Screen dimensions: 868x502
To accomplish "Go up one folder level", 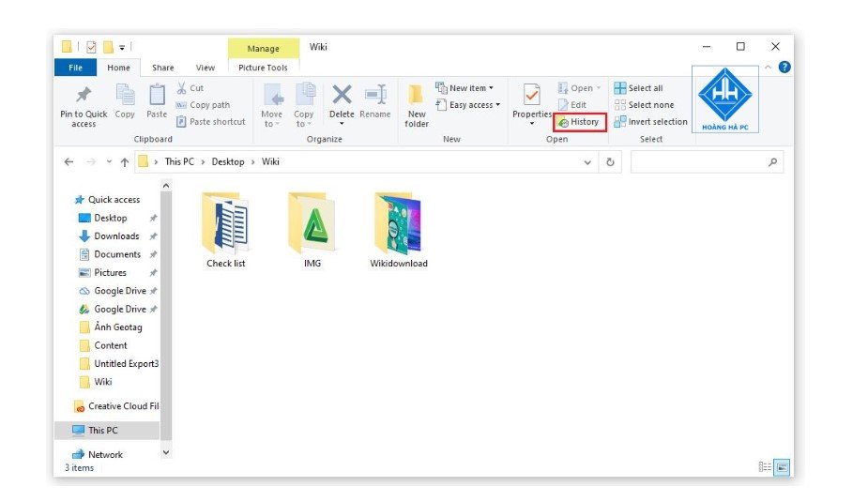I will point(125,162).
